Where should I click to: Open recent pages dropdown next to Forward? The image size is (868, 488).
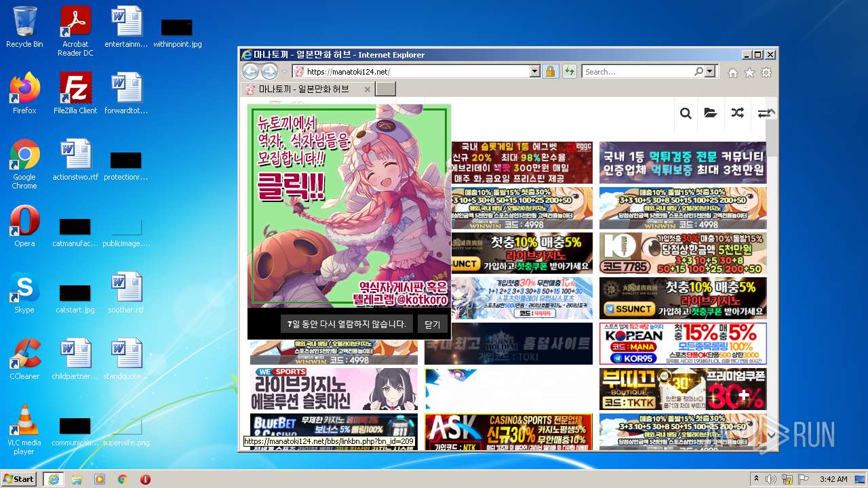pyautogui.click(x=285, y=72)
